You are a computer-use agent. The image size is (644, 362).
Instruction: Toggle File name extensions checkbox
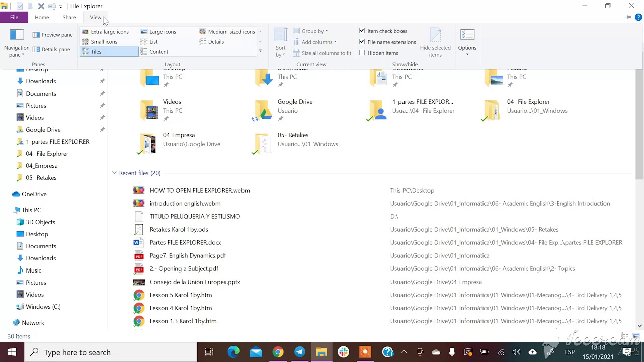coord(387,42)
